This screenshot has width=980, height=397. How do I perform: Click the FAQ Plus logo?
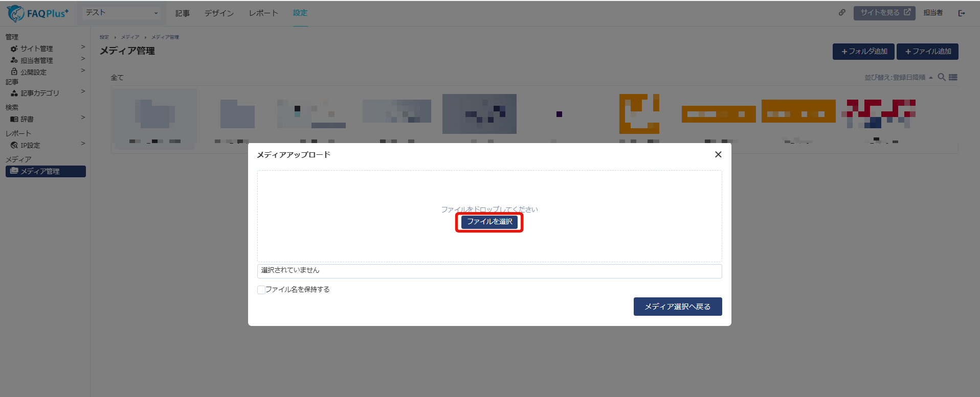coord(37,13)
